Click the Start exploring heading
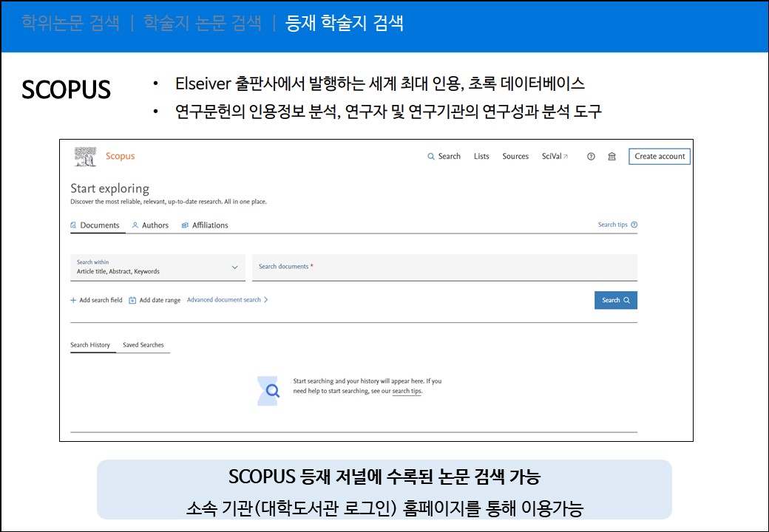Screen dimensions: 769x532 [110, 188]
